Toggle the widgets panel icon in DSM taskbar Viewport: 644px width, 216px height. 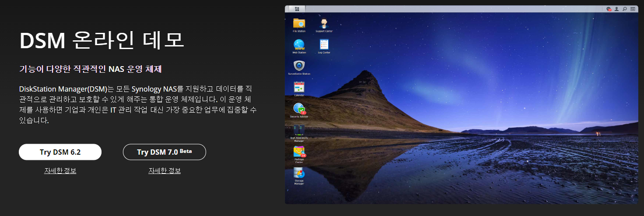633,9
